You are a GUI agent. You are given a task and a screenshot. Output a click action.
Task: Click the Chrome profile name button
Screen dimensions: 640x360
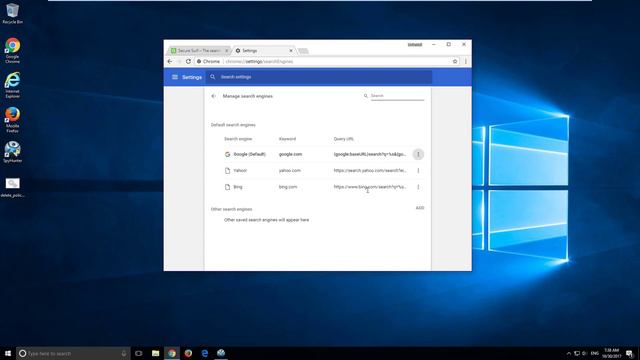pos(415,44)
